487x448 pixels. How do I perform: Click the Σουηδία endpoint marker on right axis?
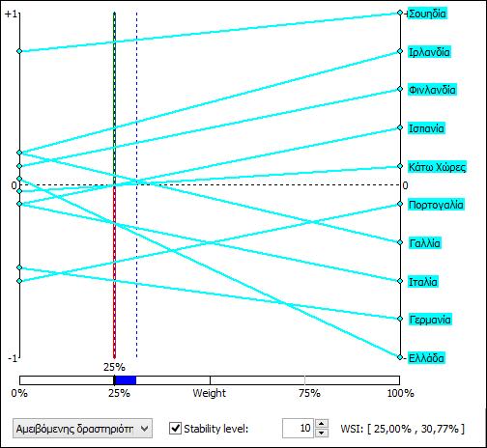pyautogui.click(x=400, y=13)
